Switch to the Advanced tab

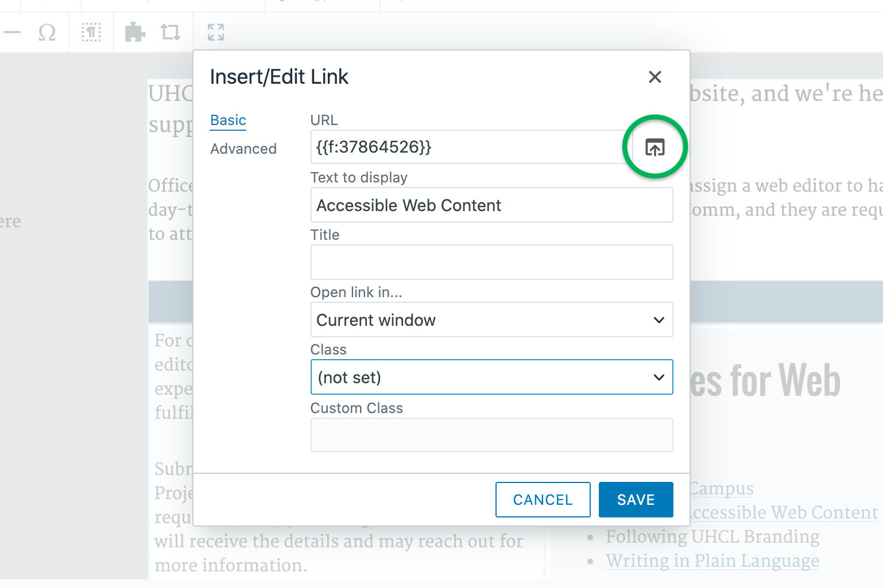coord(243,149)
